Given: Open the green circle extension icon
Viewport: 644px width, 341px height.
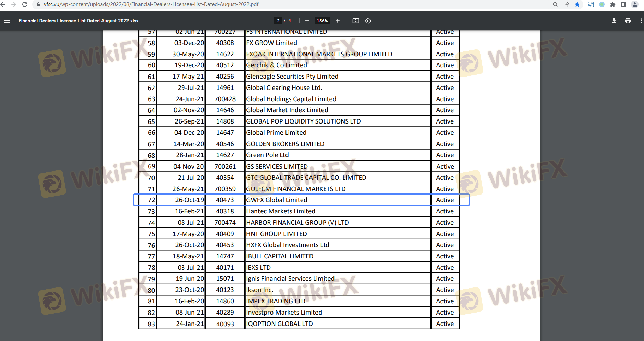Looking at the screenshot, I should (x=602, y=4).
